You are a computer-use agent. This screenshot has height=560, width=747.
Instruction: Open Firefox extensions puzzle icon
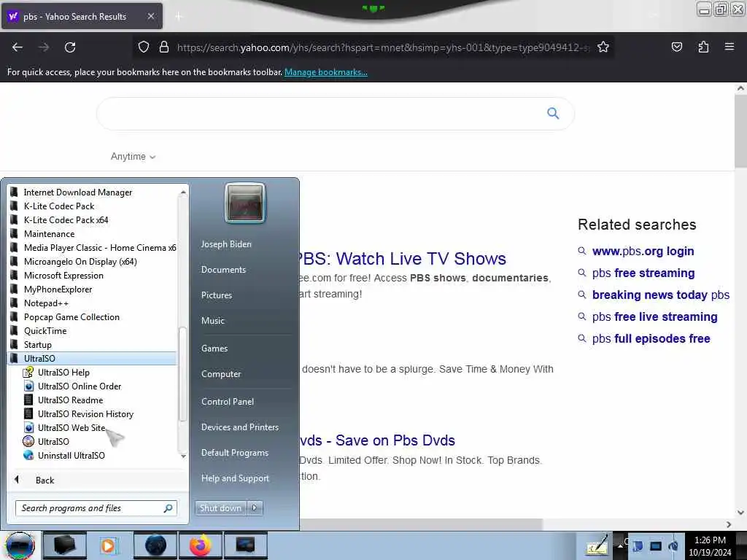(x=703, y=47)
